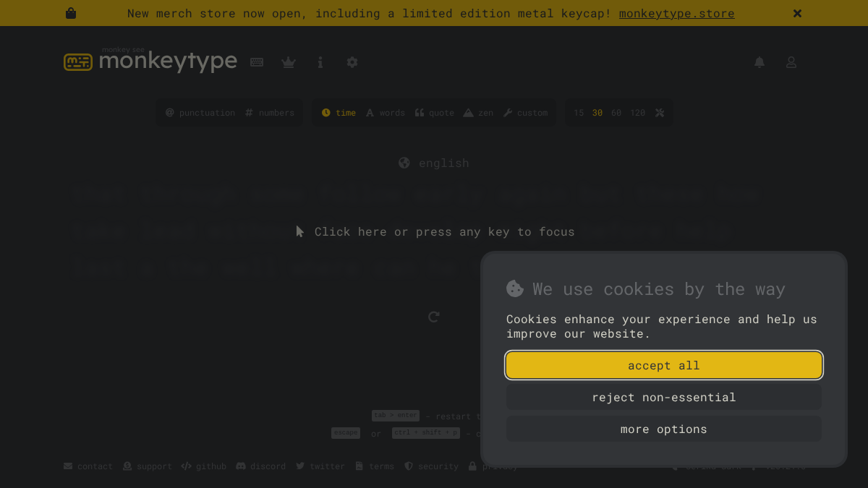This screenshot has width=868, height=488.
Task: Set test duration to 60 seconds
Action: [x=616, y=113]
